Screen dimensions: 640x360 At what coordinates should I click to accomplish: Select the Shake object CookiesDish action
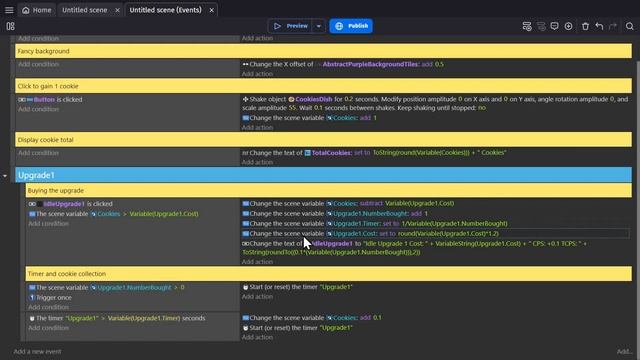point(435,104)
